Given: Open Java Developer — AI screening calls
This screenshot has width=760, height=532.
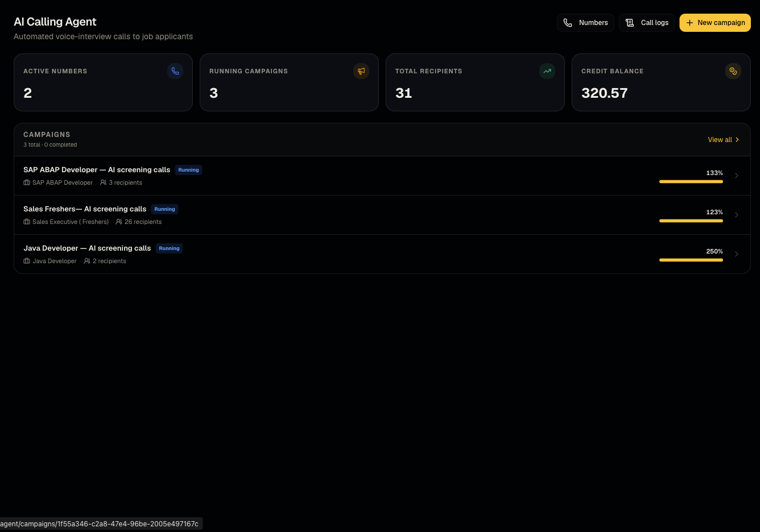Looking at the screenshot, I should pos(87,248).
